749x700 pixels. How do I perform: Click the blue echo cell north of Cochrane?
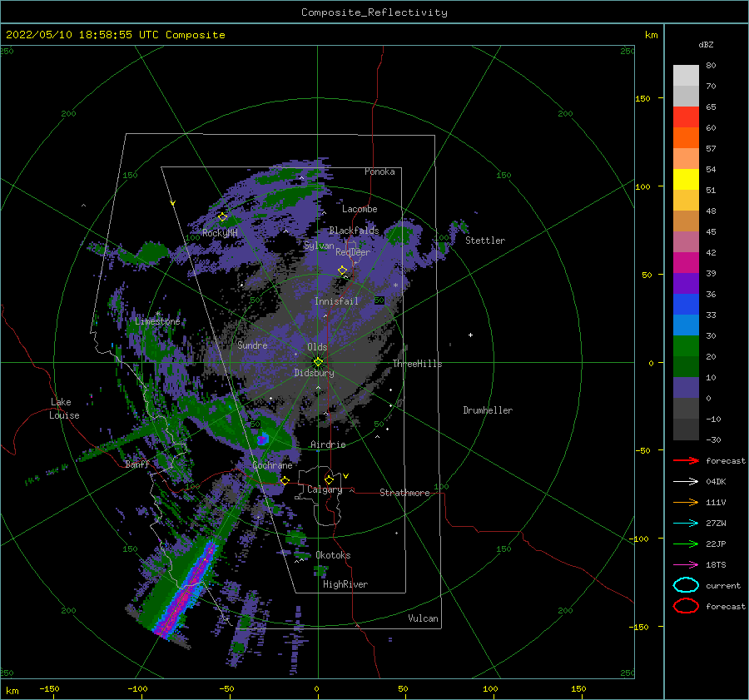pos(262,439)
